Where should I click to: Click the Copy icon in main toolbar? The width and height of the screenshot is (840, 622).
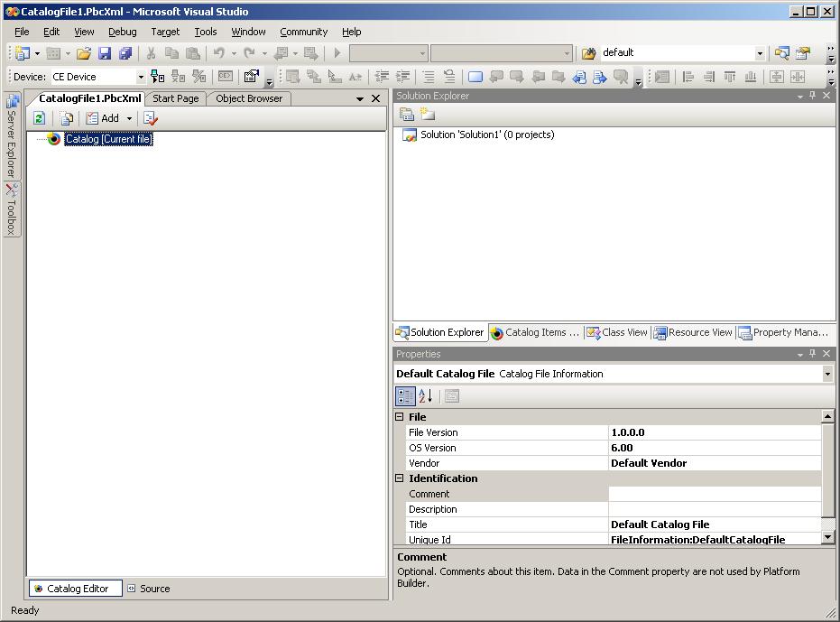pyautogui.click(x=172, y=53)
